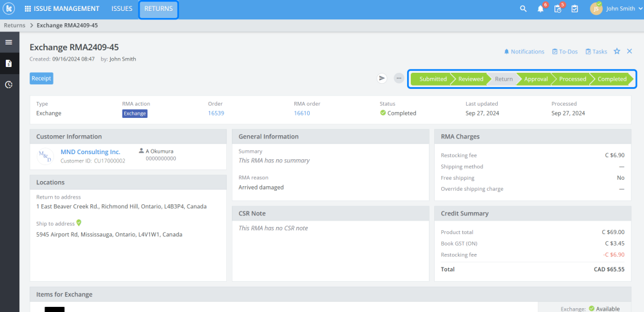Open MND Consulting Inc. customer link
Screen dimensions: 644x312
(90, 151)
